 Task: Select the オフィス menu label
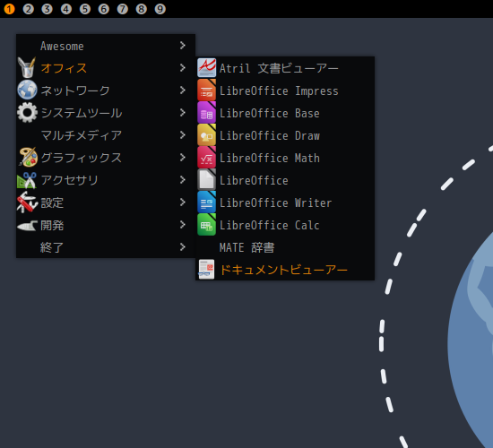click(64, 68)
